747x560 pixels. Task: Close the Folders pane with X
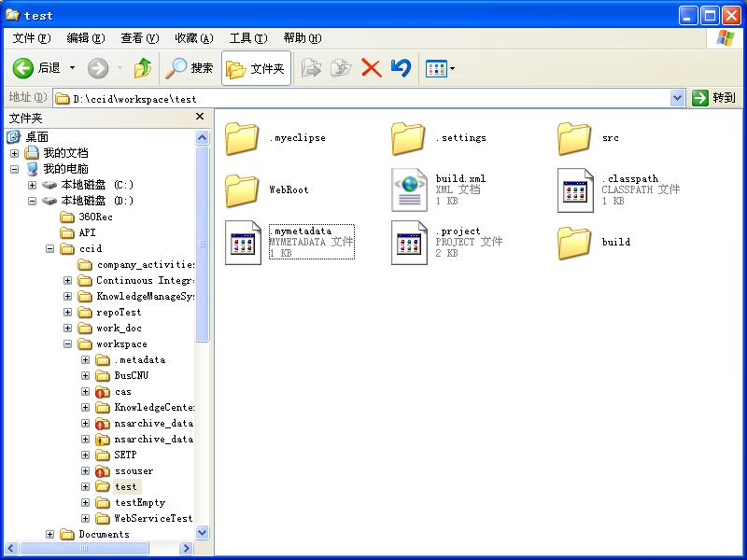(200, 117)
